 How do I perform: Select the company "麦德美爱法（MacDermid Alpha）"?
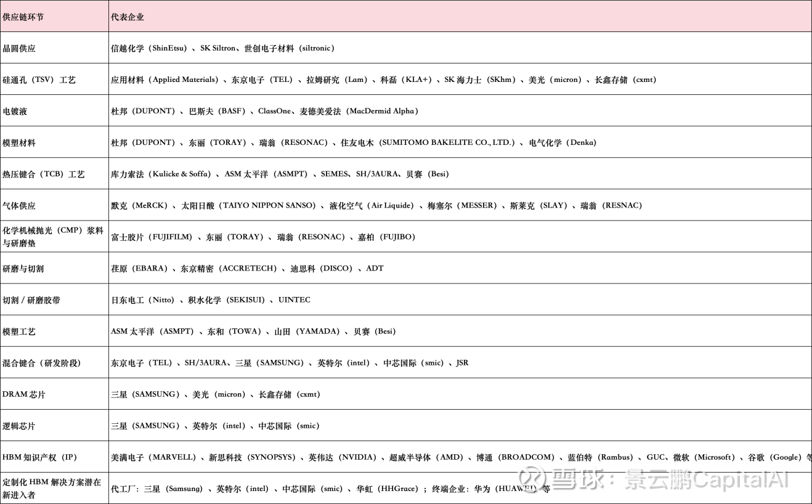359,111
